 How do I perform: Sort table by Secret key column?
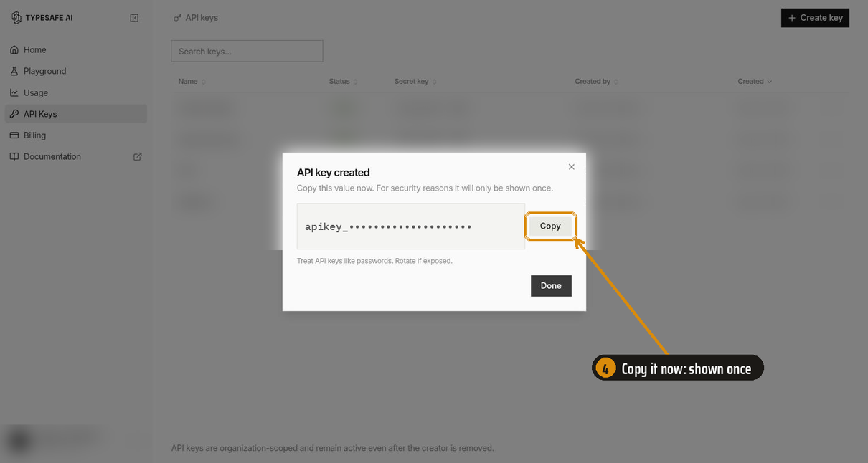click(415, 82)
